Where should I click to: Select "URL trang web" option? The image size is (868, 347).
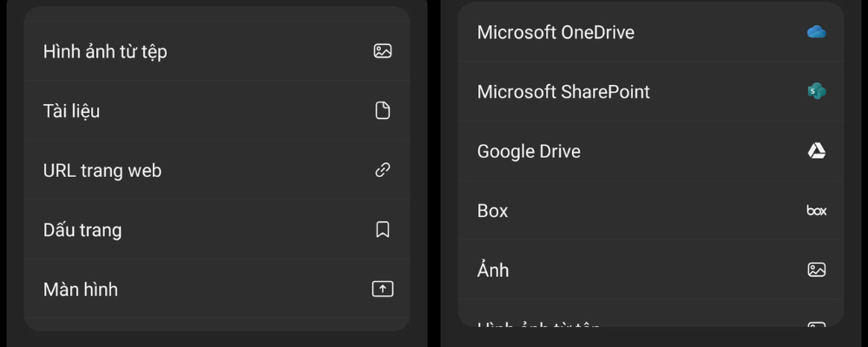(x=102, y=171)
